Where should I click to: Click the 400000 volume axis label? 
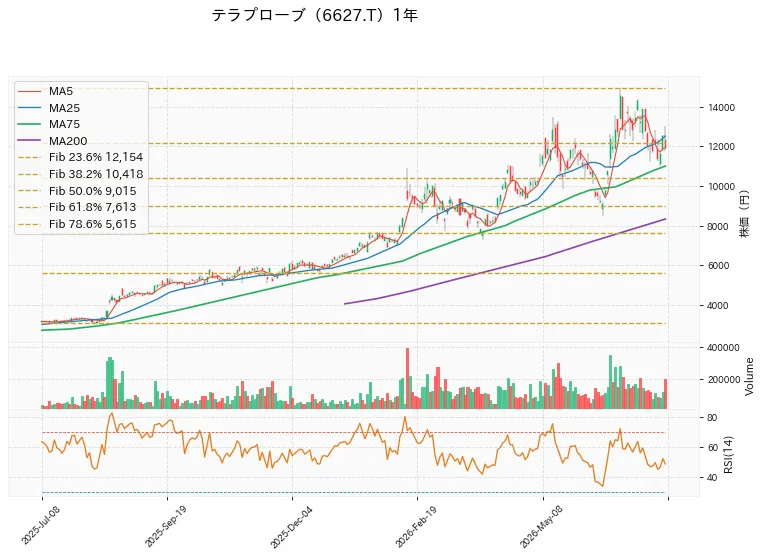723,347
